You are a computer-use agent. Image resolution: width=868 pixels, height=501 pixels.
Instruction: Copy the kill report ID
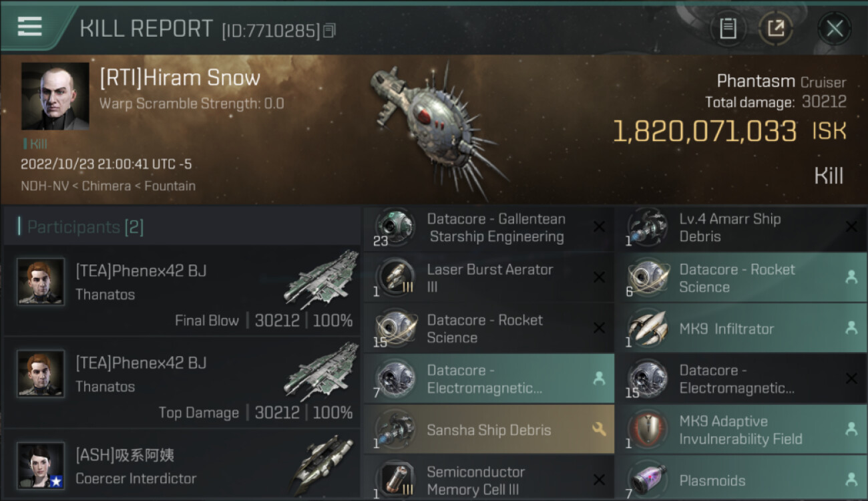(329, 31)
